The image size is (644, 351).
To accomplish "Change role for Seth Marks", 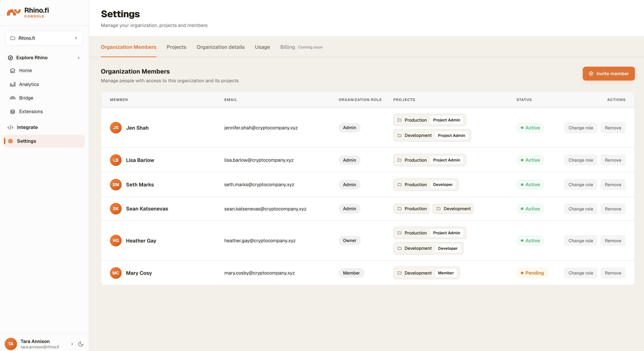I will [581, 184].
